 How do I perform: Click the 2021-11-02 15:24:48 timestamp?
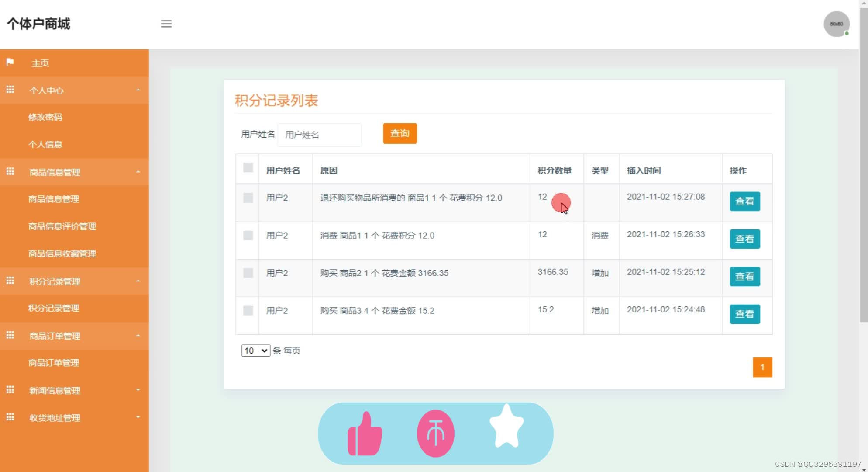pyautogui.click(x=666, y=309)
